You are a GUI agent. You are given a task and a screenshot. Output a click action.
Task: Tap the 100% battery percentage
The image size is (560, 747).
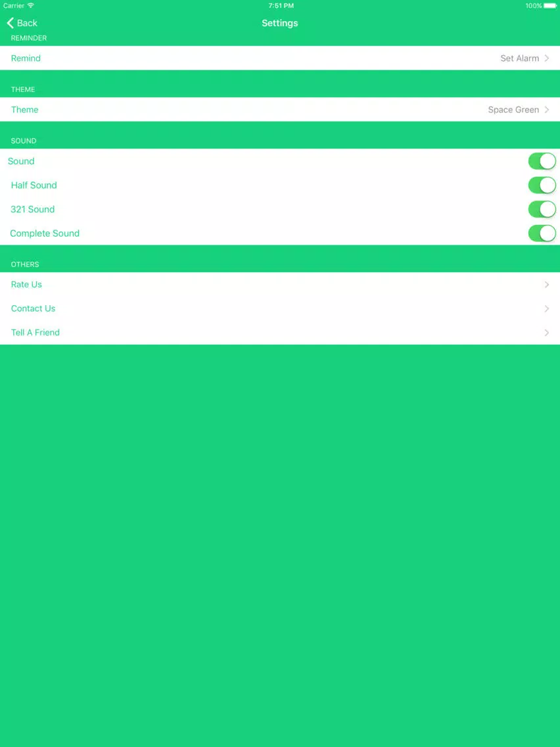(x=533, y=6)
